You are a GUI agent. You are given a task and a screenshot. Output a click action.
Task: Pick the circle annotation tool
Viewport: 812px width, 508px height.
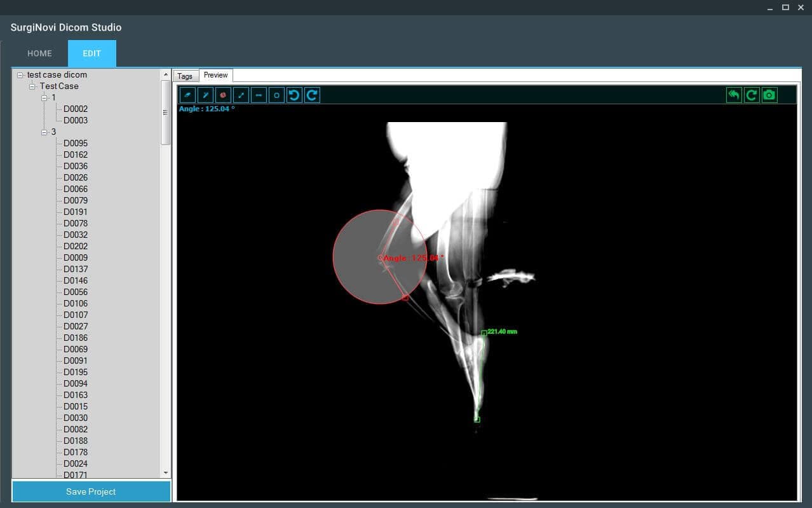coord(276,95)
